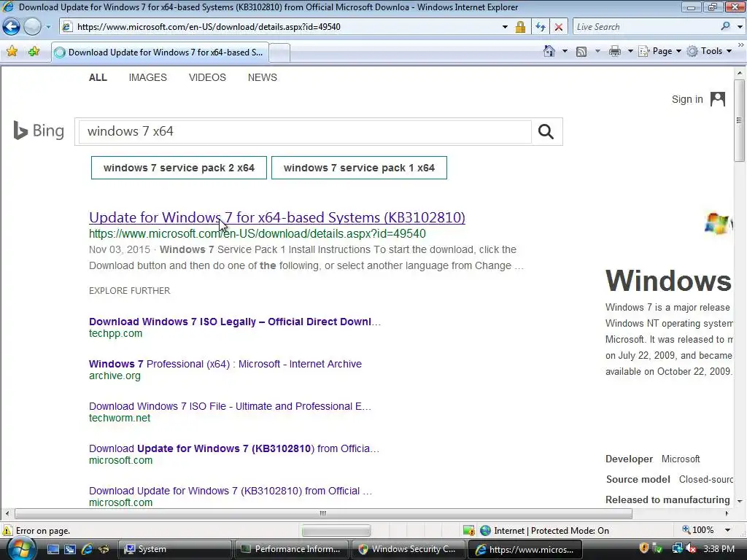Expand the Print options dropdown arrow
Screen dimensions: 747x560
pyautogui.click(x=630, y=51)
